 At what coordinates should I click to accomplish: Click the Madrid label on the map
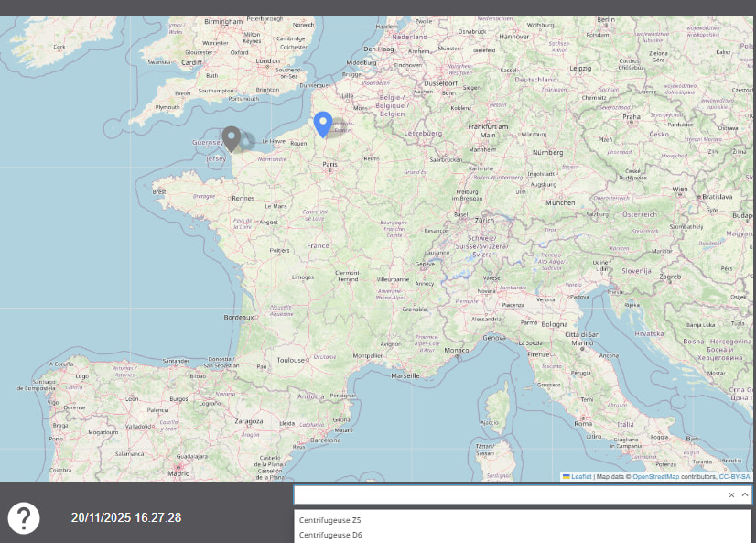click(178, 473)
